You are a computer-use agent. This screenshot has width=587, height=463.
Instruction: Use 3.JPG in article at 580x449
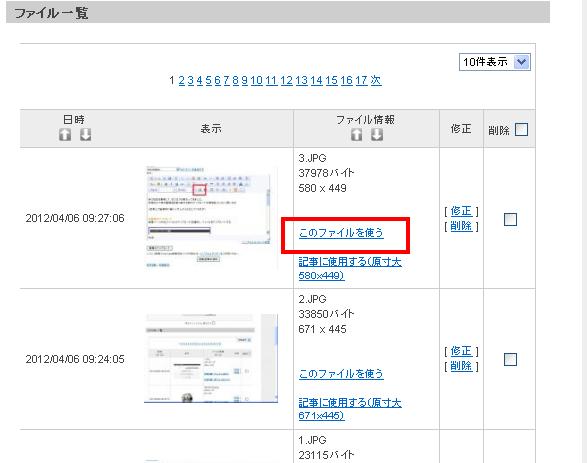pos(350,268)
